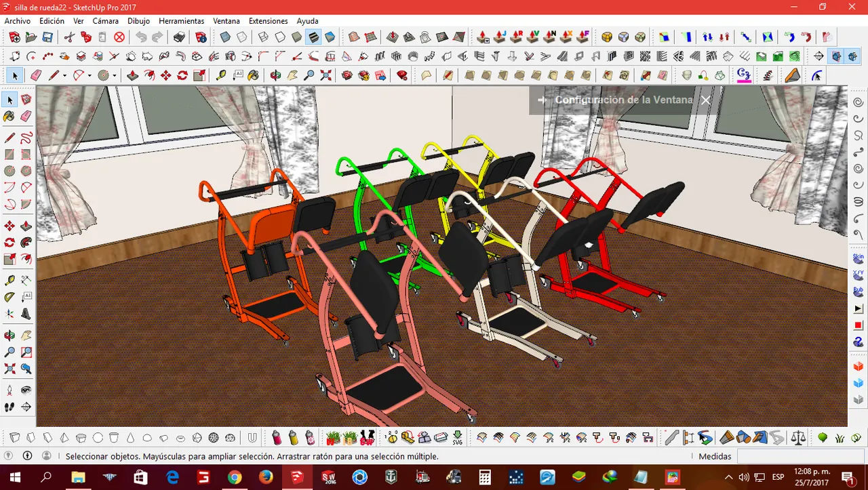Image resolution: width=868 pixels, height=490 pixels.
Task: Open Firefox from the taskbar
Action: (x=266, y=478)
